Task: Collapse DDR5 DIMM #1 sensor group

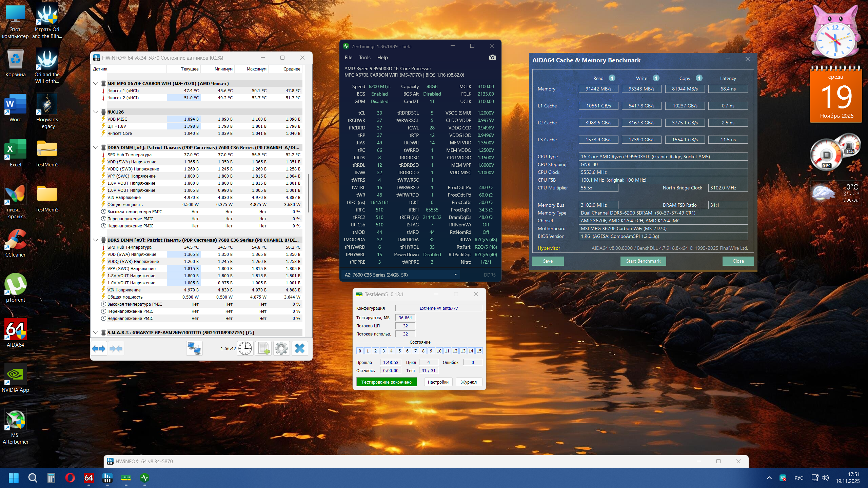Action: coord(96,147)
